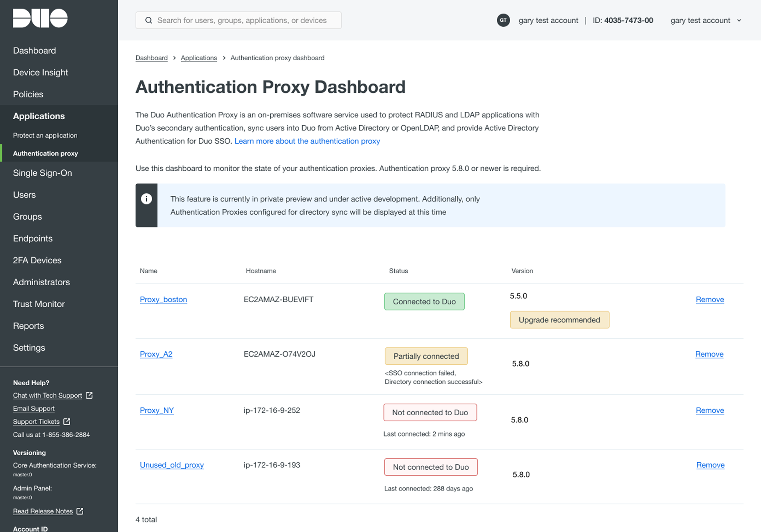Open the Read Release Notes link

43,511
